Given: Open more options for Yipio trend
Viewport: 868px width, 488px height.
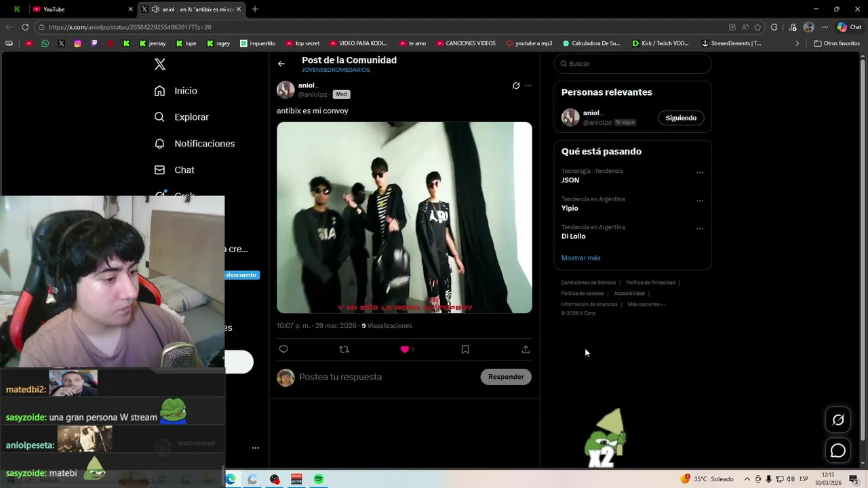Looking at the screenshot, I should click(x=700, y=201).
